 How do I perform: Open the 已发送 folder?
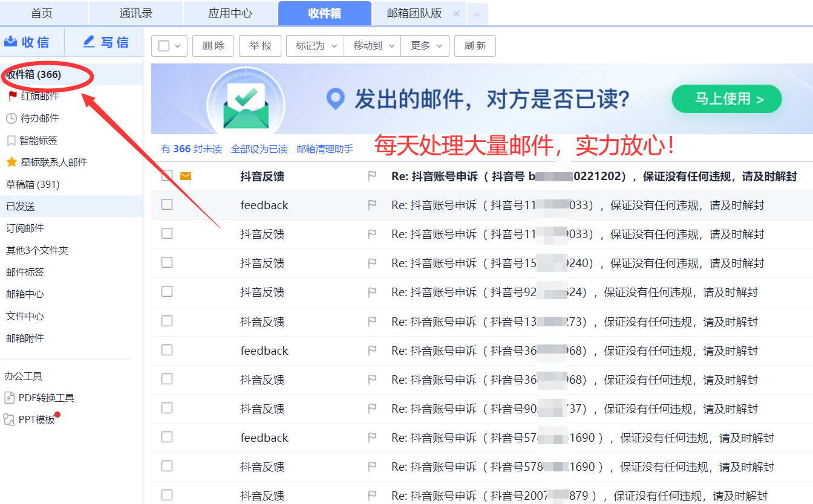[71, 206]
